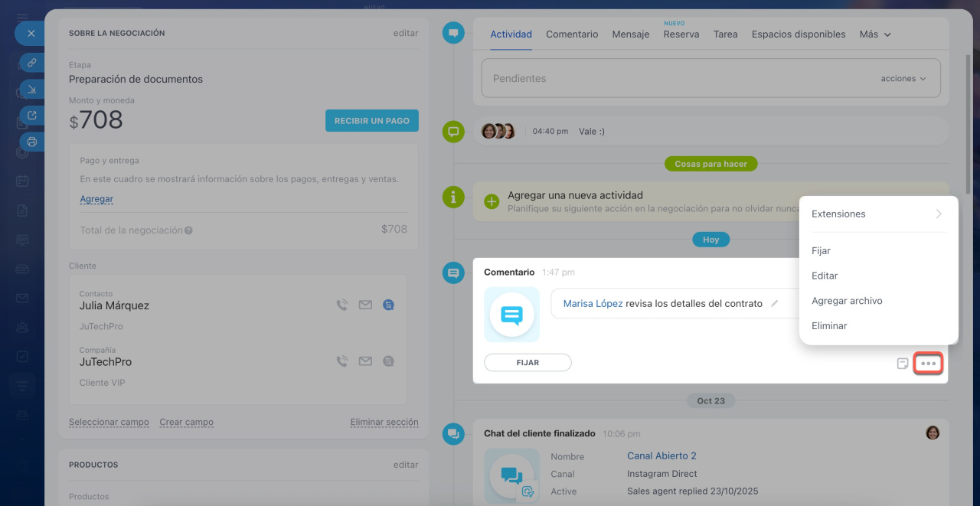Switch to the Comentario tab
980x506 pixels.
click(x=572, y=34)
